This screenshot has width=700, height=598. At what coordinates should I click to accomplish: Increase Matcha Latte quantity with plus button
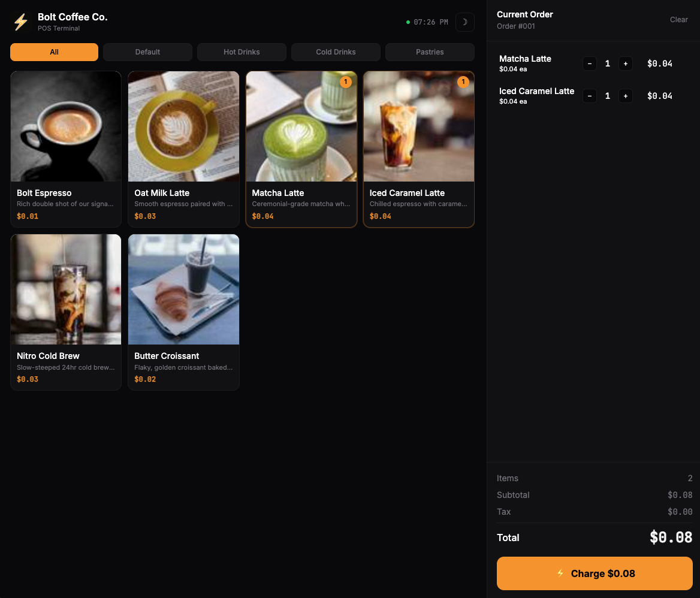click(x=625, y=64)
